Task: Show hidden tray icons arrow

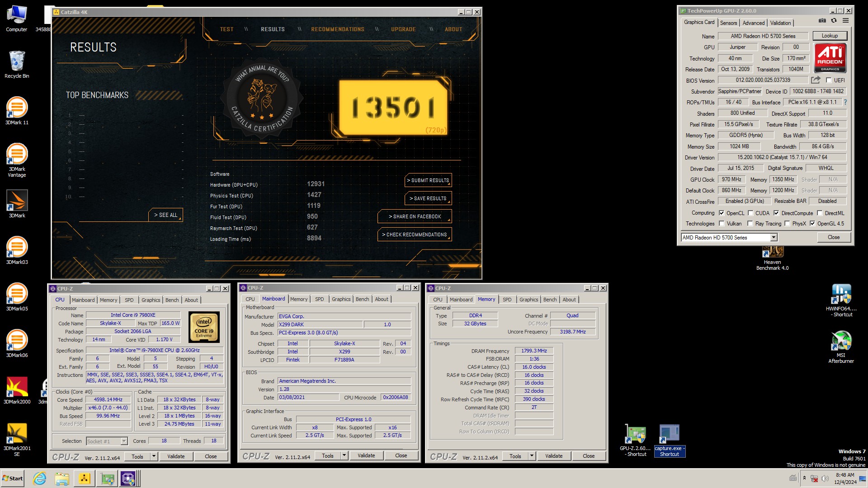Action: (x=804, y=478)
